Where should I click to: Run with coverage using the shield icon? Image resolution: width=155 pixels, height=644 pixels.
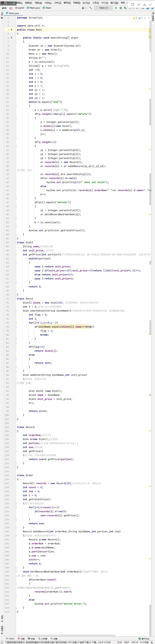(125, 8)
